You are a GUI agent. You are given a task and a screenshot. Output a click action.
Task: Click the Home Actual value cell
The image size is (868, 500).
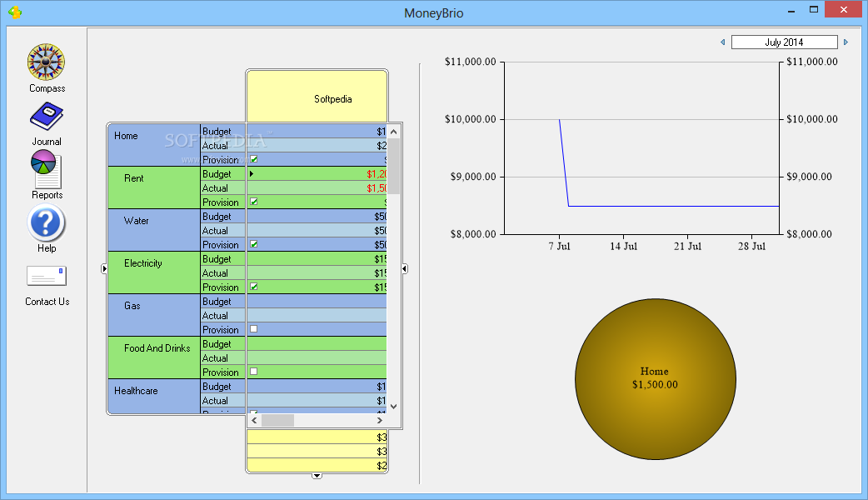click(317, 146)
